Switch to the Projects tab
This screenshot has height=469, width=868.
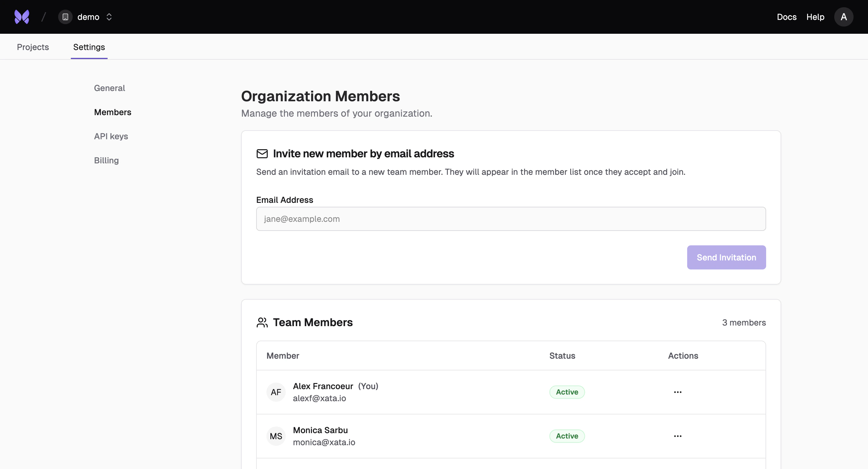tap(33, 47)
